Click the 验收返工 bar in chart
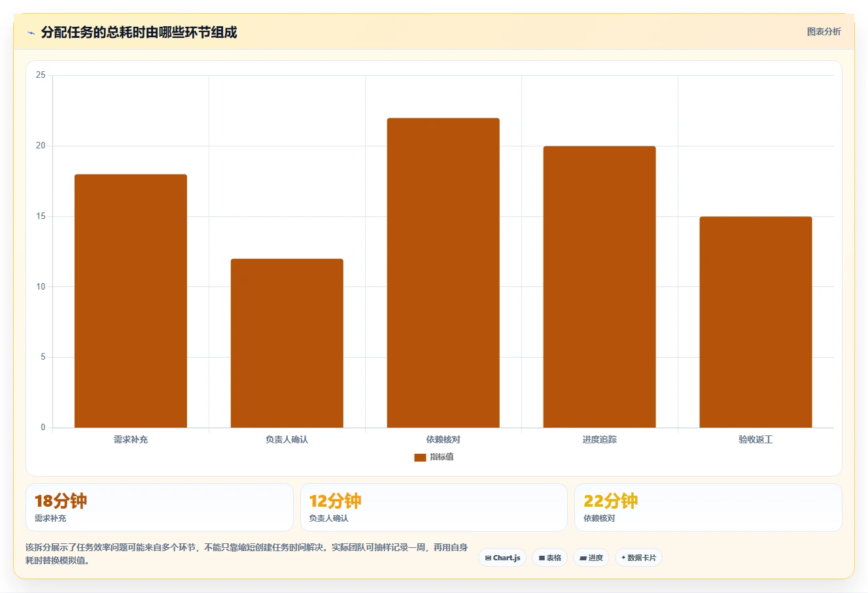Viewport: 868px width, 593px height. click(755, 322)
